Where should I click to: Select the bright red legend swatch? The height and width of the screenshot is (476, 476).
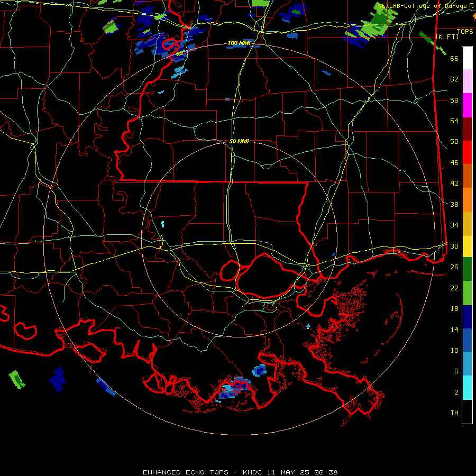tap(467, 152)
